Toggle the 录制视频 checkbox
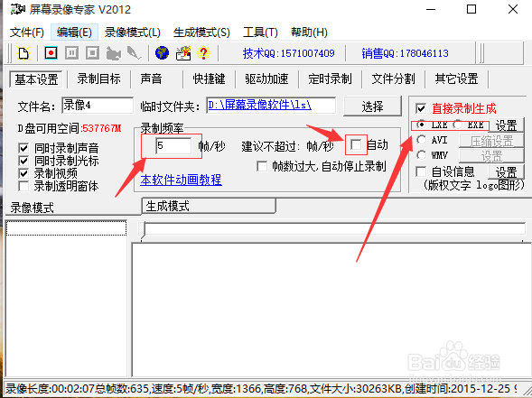This screenshot has height=398, width=532. 23,173
